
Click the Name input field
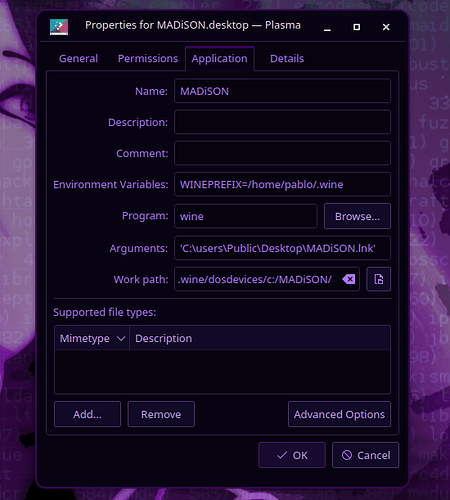(282, 91)
